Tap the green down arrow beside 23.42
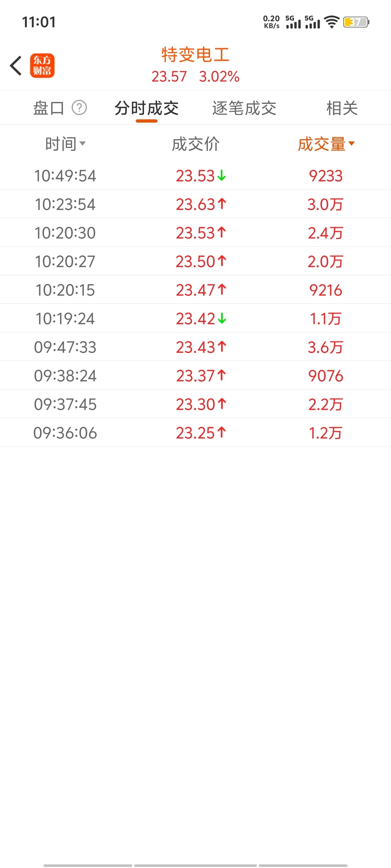 tap(222, 319)
